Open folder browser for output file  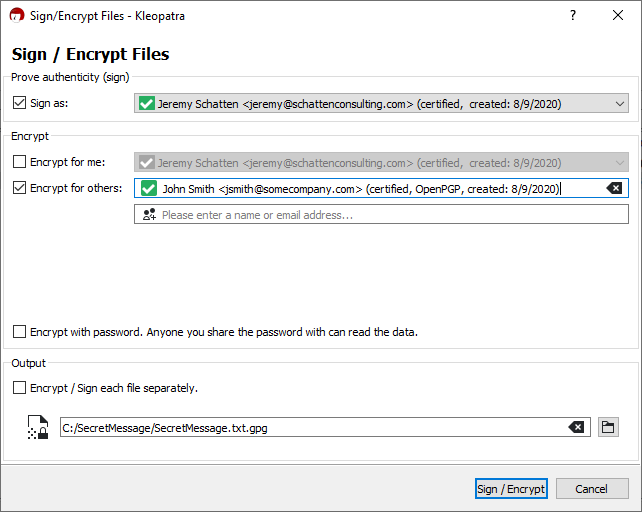(608, 427)
